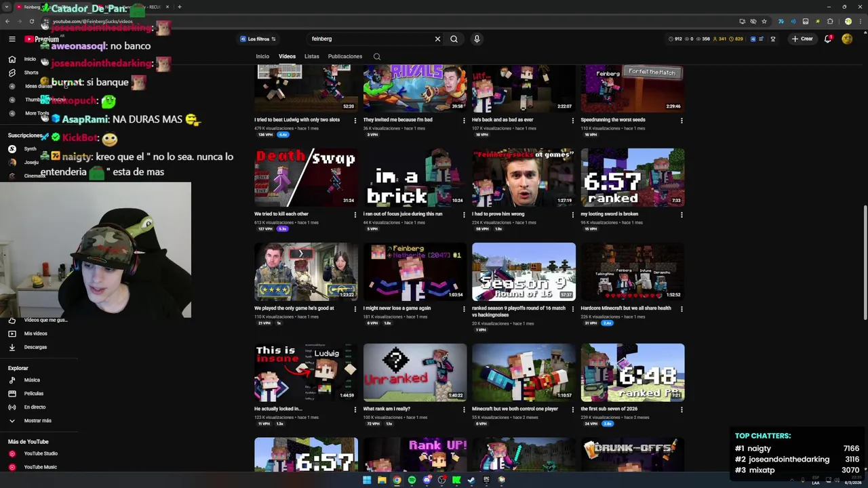Click the Crear button
The image size is (868, 488).
(802, 39)
